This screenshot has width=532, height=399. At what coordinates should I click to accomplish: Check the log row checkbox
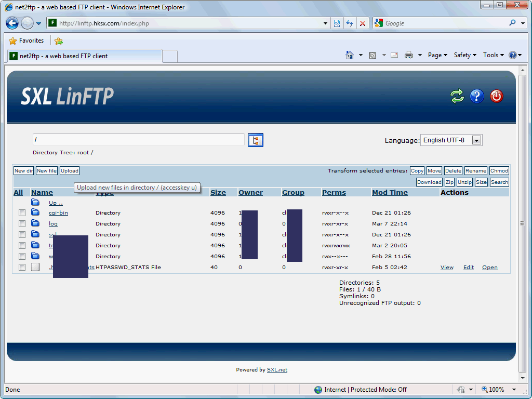[x=22, y=223]
